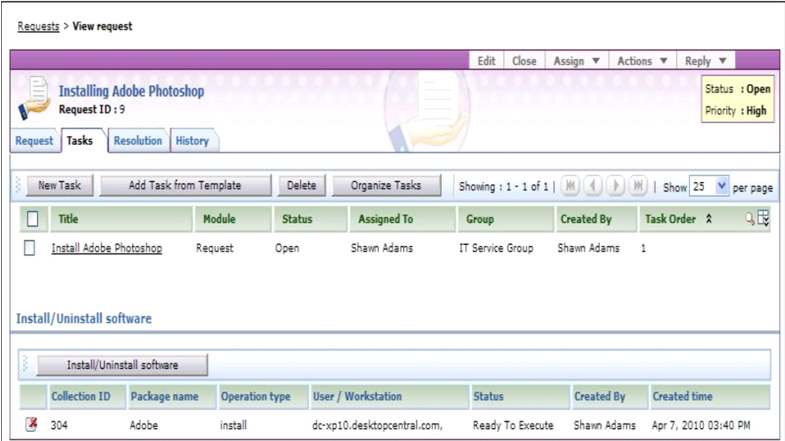Switch to the Resolution tab
785x441 pixels.
(137, 141)
